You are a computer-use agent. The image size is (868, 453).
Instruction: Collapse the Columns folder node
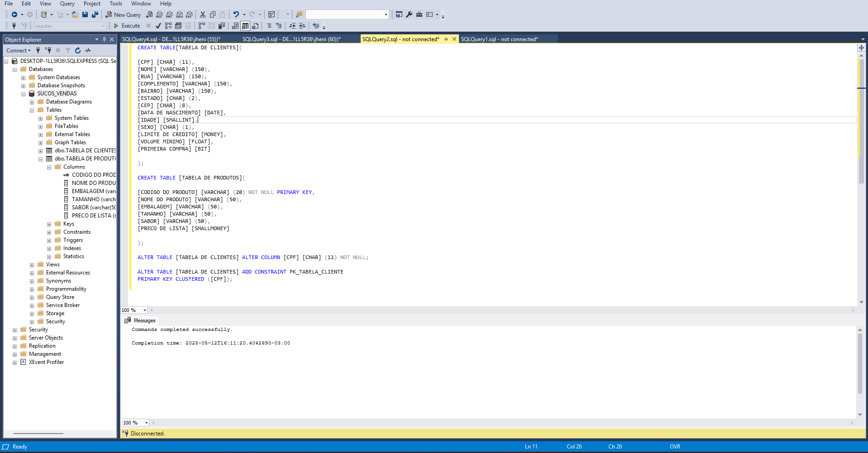point(49,167)
